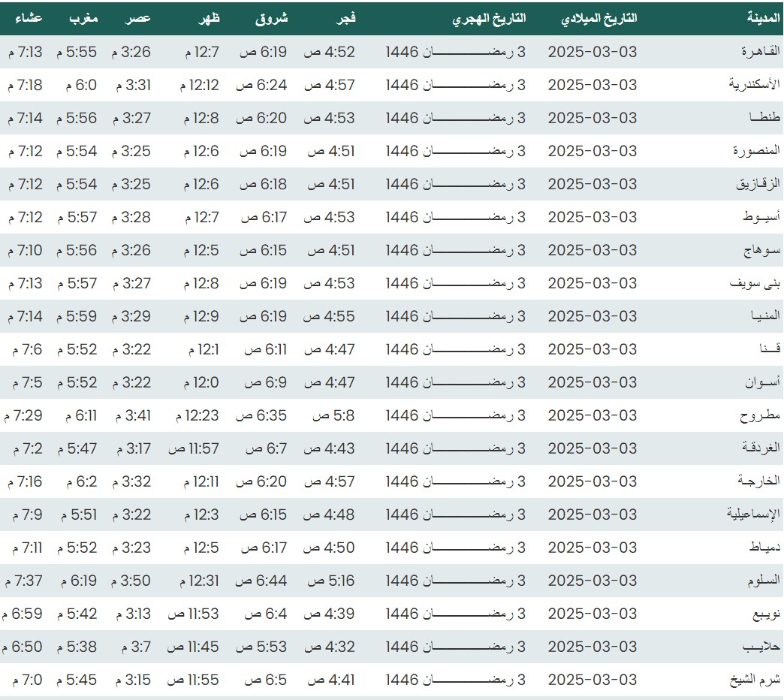Select the Gregorian date in the الإسماعيلية row
Viewport: 784px width, 700px height.
[592, 514]
